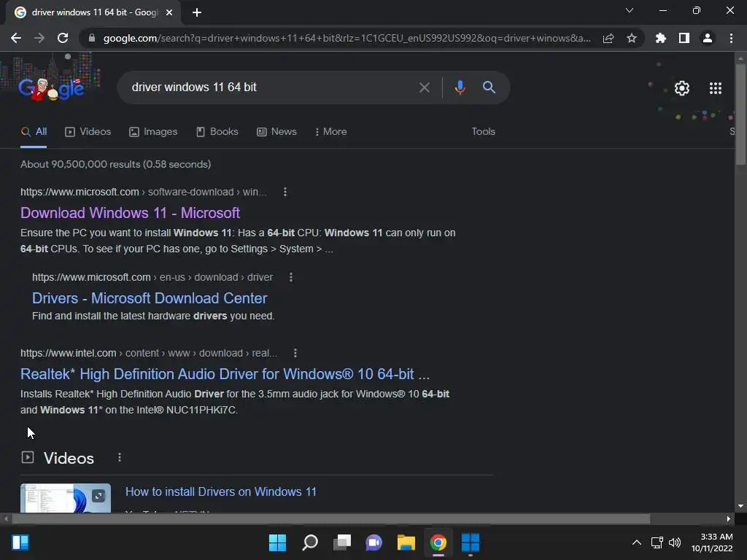Click the vertical scrollbar thumb

740,114
